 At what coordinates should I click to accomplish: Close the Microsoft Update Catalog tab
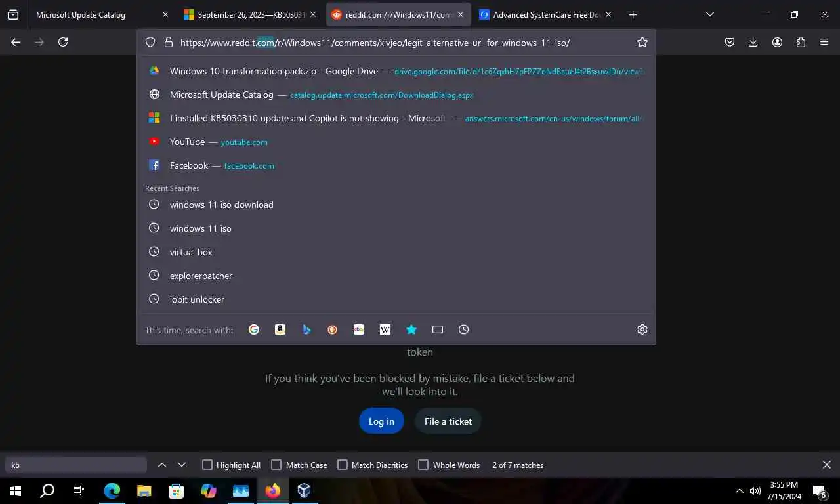tap(165, 14)
